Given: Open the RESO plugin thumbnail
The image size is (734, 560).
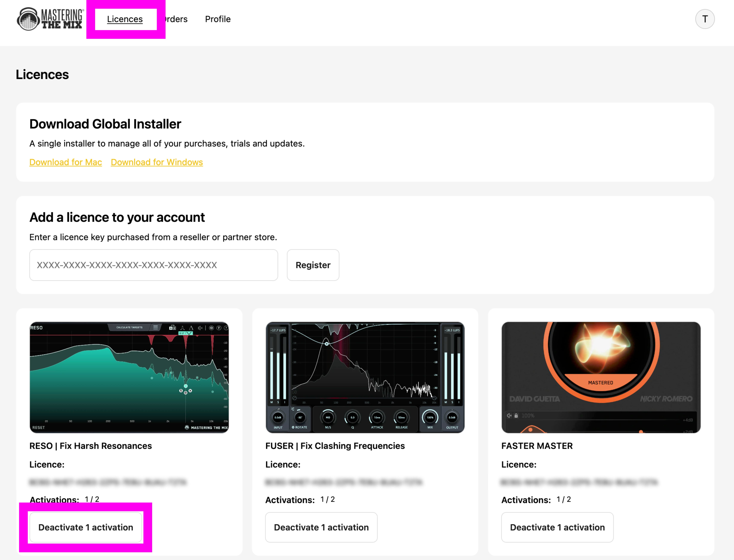Looking at the screenshot, I should (x=129, y=377).
